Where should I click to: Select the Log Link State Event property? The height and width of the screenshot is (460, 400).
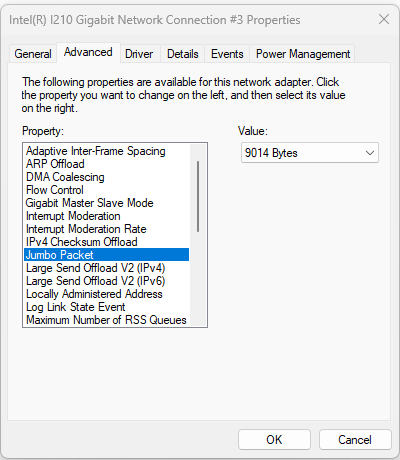pyautogui.click(x=107, y=307)
